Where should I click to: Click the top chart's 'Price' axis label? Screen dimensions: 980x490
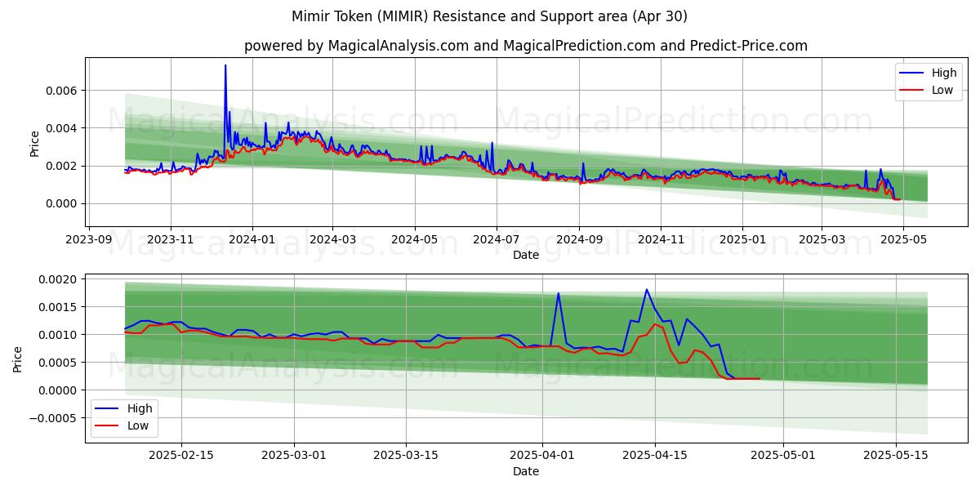click(x=34, y=143)
